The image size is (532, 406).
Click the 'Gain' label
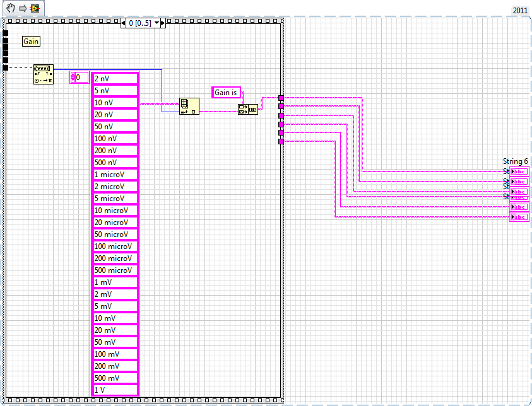point(31,41)
